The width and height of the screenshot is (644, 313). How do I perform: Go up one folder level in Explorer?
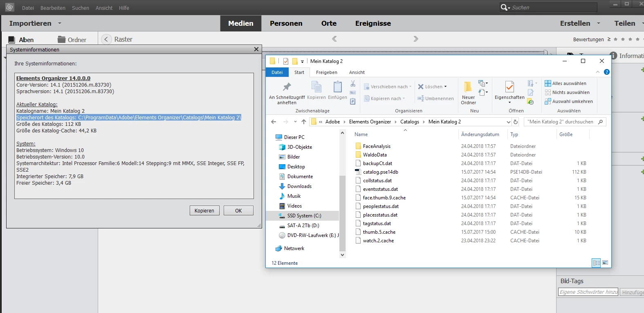click(x=303, y=122)
